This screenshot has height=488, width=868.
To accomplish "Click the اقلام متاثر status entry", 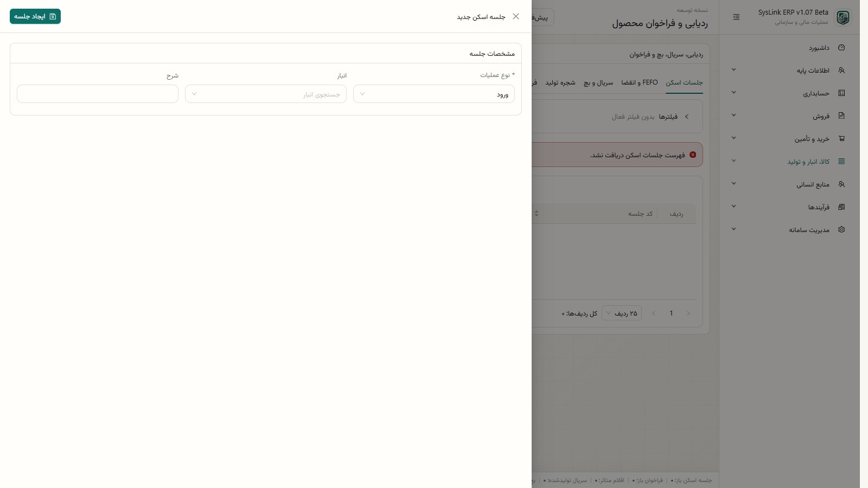I will coord(610,480).
